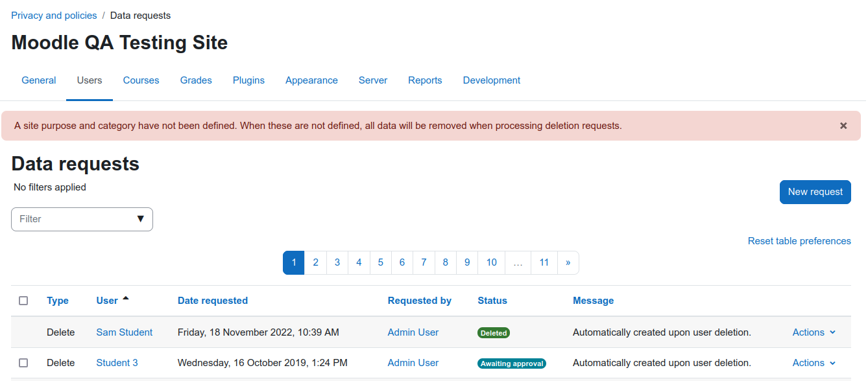
Task: Go to page 8 of results
Action: coord(446,262)
